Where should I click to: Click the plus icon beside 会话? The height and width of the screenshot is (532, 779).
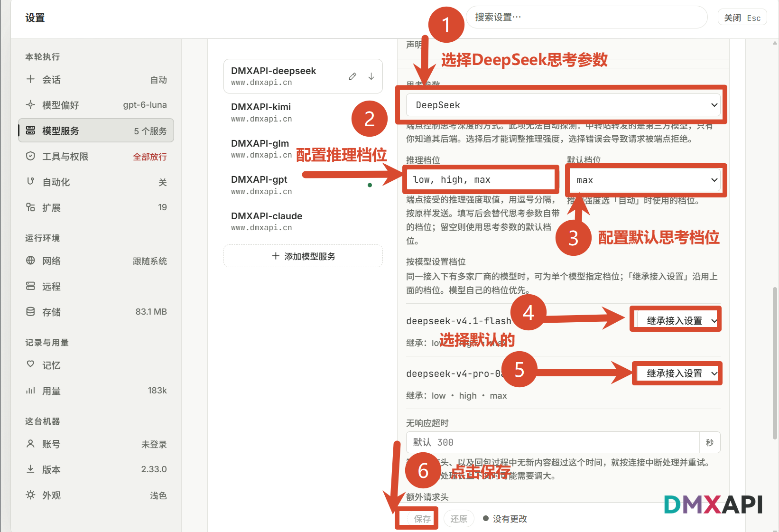(30, 79)
